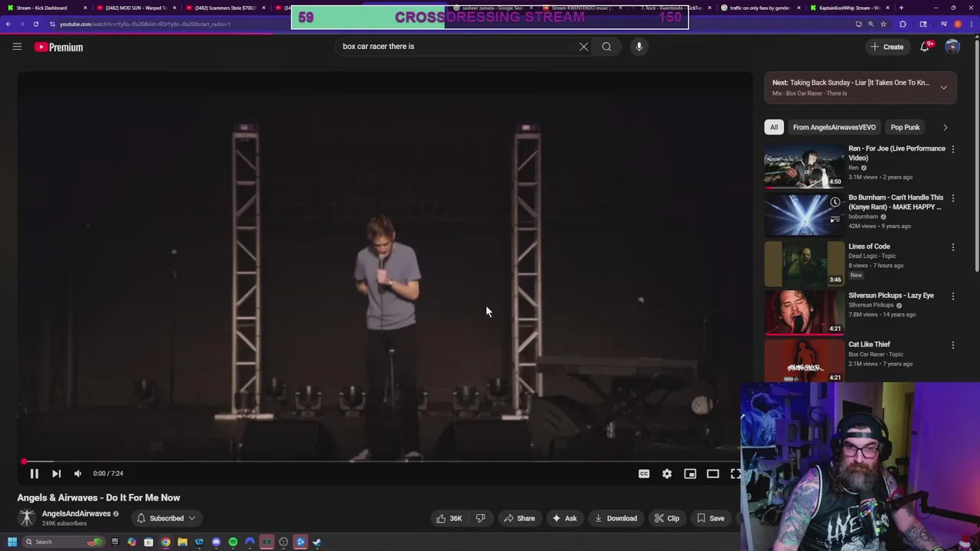Open the Subscribed notification dropdown

(166, 518)
